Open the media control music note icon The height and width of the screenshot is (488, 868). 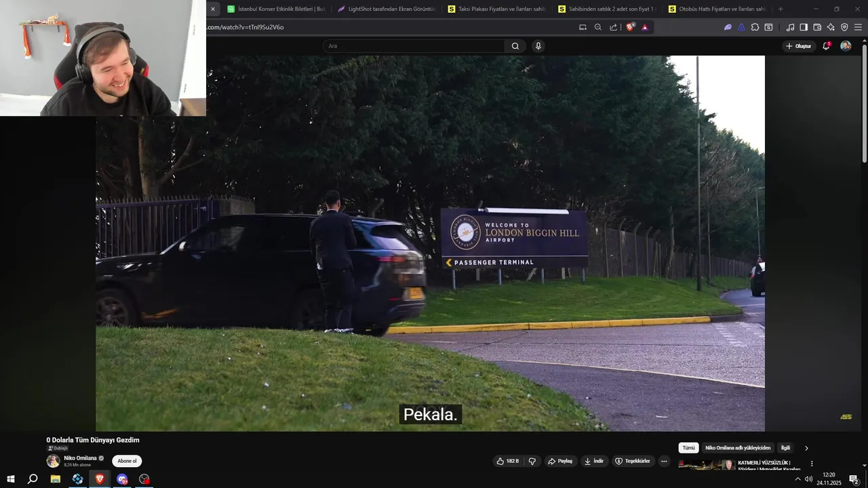coord(790,27)
